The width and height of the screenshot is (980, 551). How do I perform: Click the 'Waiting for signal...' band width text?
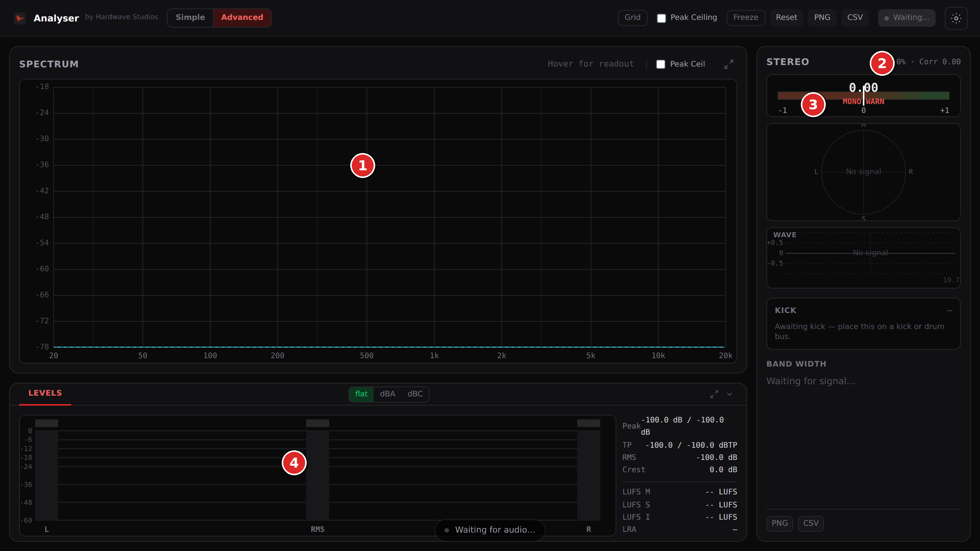(811, 381)
